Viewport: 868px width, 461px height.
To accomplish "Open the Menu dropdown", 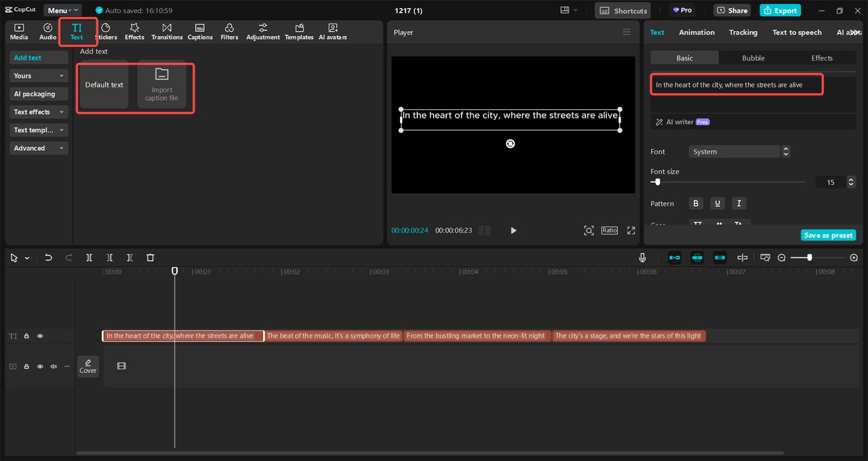I will tap(62, 10).
